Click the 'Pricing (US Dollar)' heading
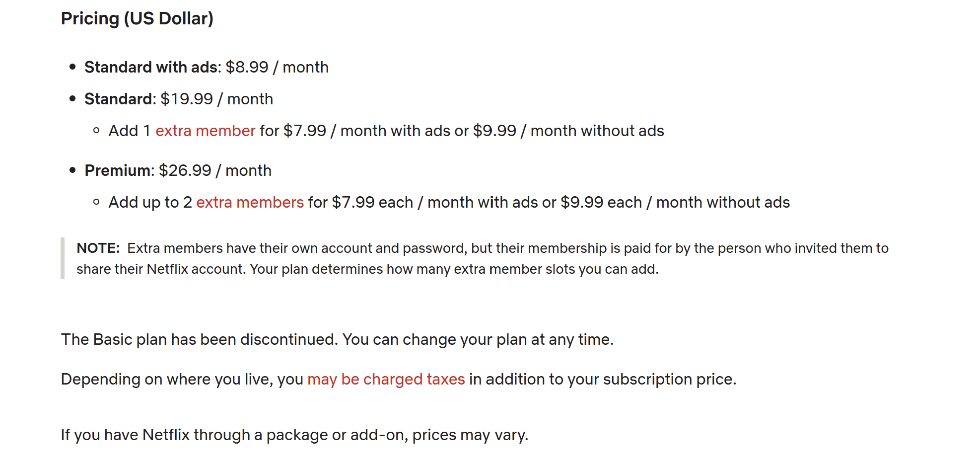The image size is (980, 467). point(137,18)
